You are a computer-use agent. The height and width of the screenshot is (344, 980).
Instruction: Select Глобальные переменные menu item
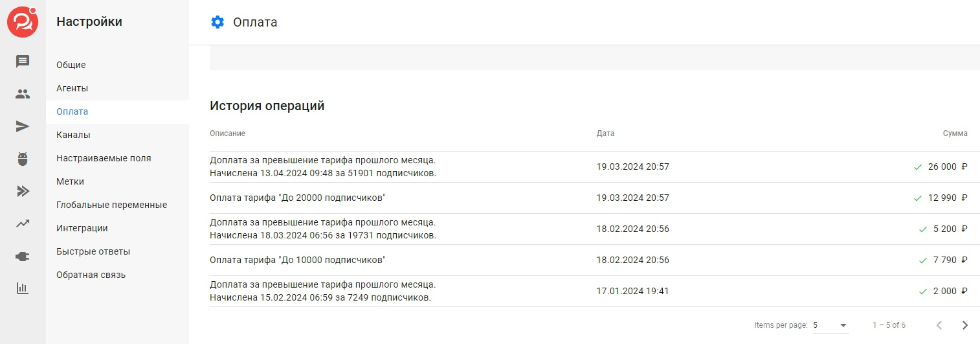click(111, 205)
